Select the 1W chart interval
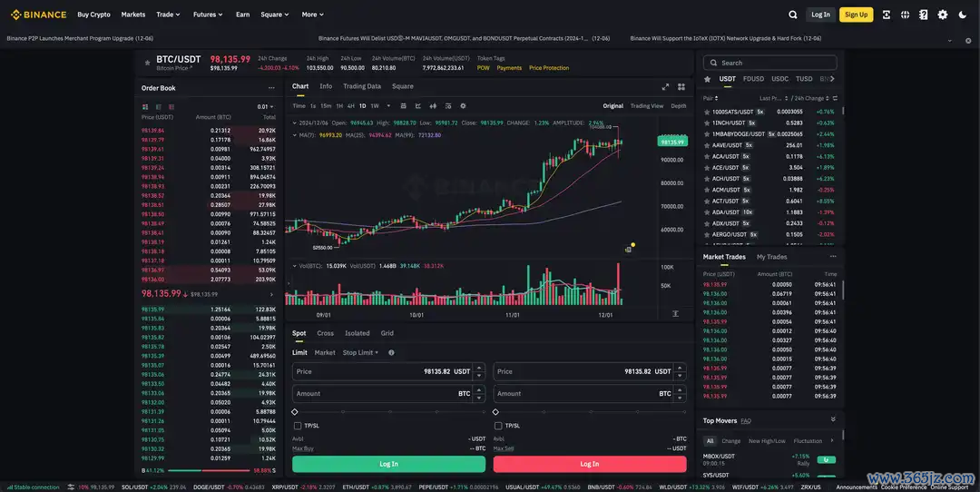Image resolution: width=980 pixels, height=492 pixels. click(375, 105)
